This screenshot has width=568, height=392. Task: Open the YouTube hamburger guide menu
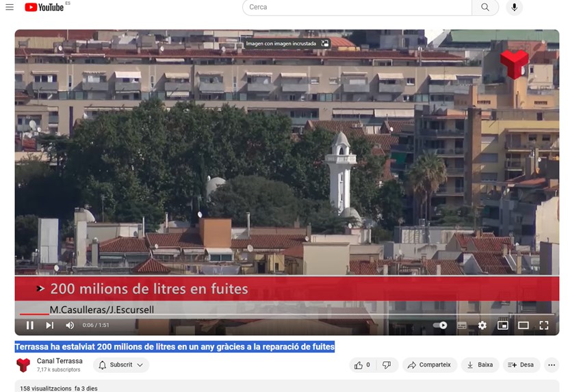[10, 7]
